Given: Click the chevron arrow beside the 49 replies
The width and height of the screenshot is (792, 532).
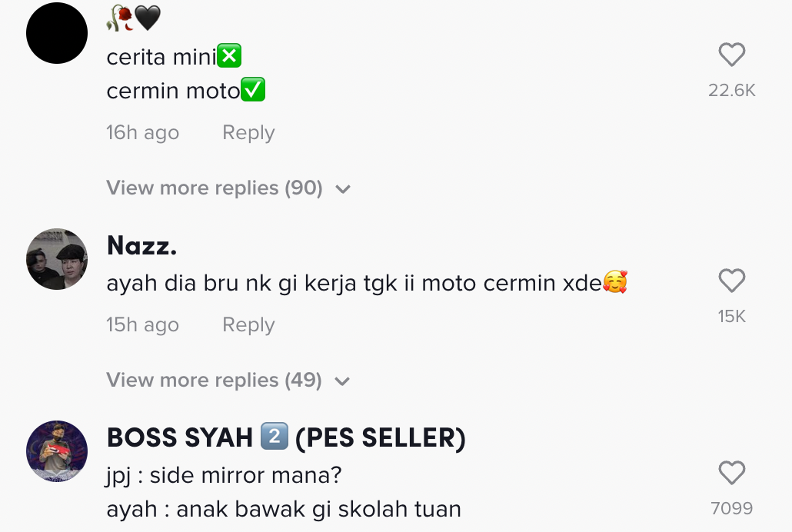Looking at the screenshot, I should (x=343, y=381).
